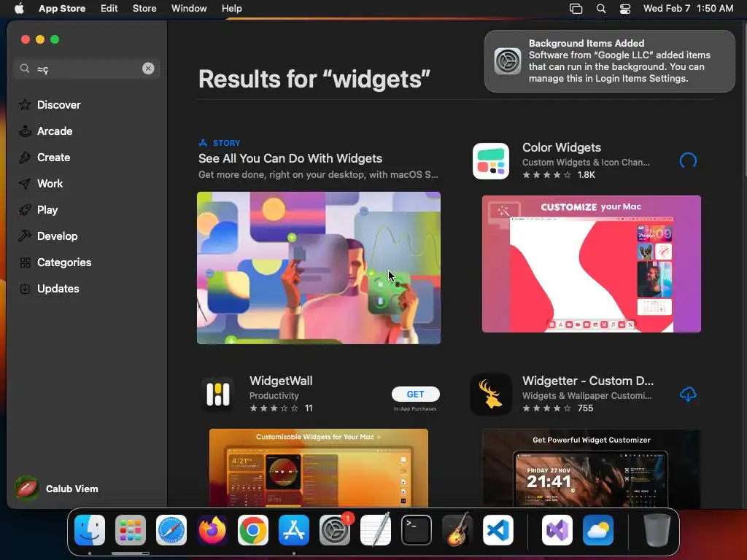Open Spotlight search in menu bar
Image resolution: width=747 pixels, height=560 pixels.
601,9
